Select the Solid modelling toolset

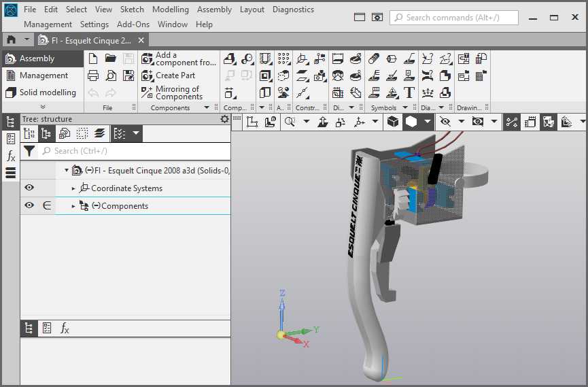click(41, 92)
